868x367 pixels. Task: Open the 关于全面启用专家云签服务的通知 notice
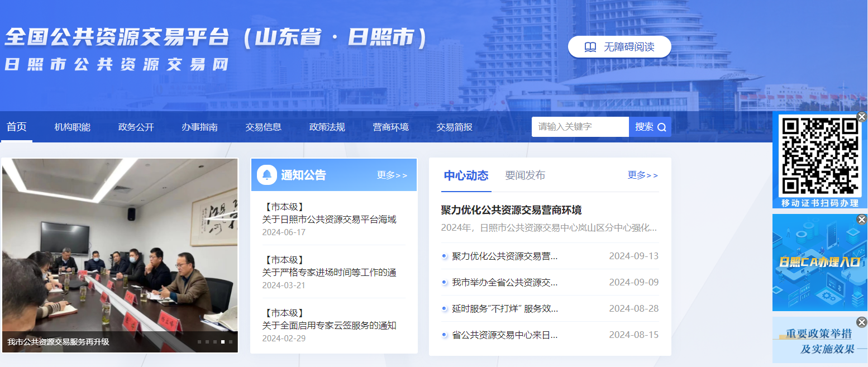pyautogui.click(x=328, y=326)
